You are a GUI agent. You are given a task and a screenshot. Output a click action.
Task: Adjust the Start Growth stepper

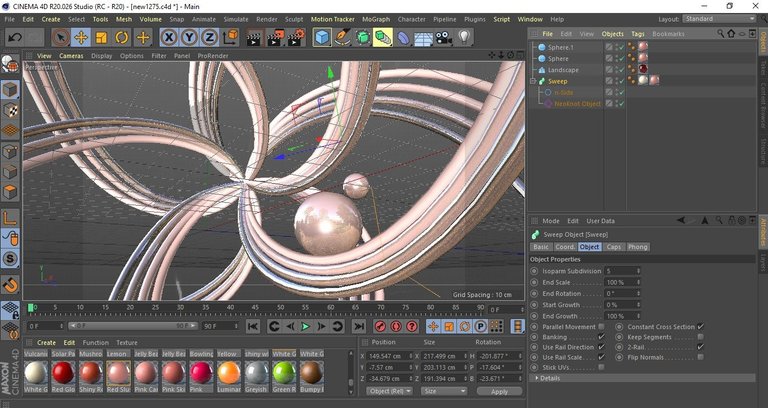pyautogui.click(x=638, y=305)
